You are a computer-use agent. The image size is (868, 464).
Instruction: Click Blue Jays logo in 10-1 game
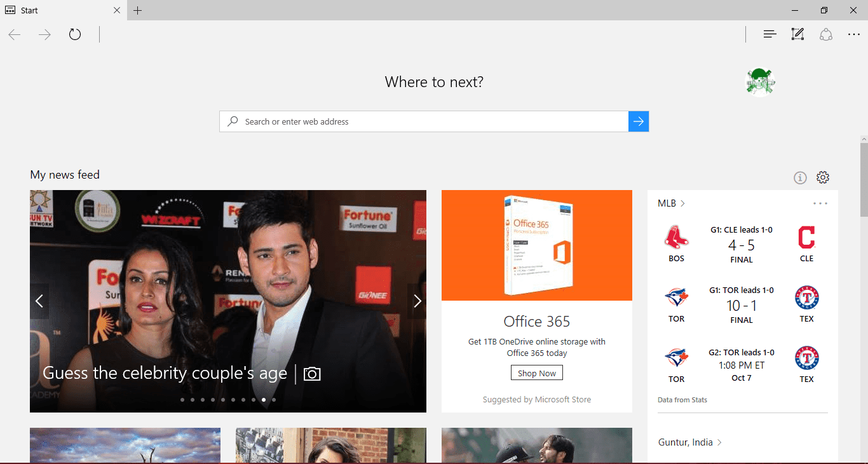(677, 298)
